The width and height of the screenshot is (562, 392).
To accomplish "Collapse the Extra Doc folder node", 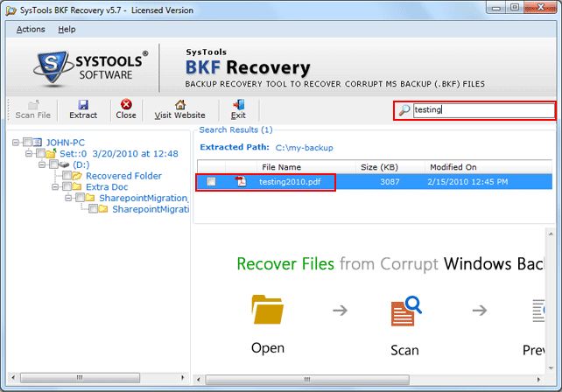I will pyautogui.click(x=55, y=186).
